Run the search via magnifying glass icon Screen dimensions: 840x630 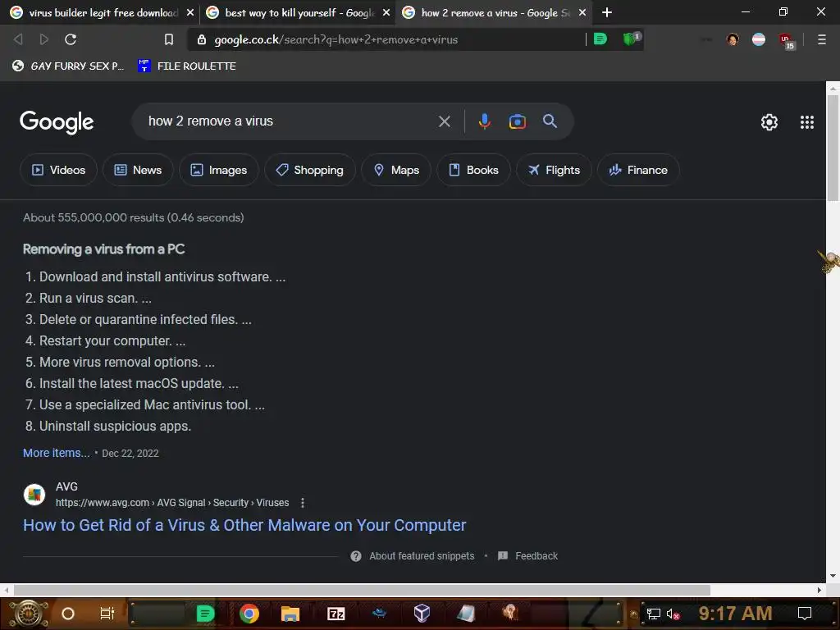[x=550, y=121]
